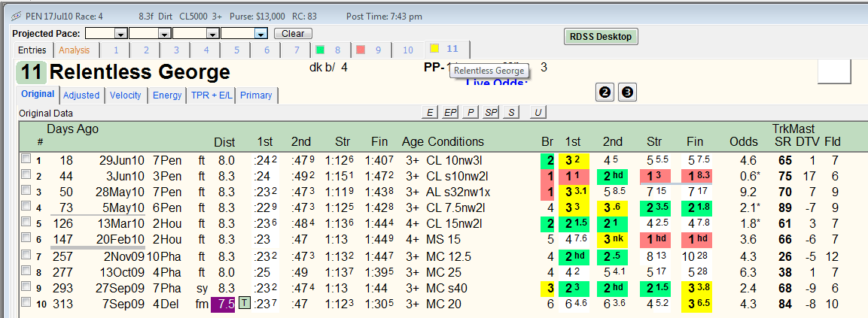Open horse tab 8 with green marker
The height and width of the screenshot is (318, 868).
(330, 50)
